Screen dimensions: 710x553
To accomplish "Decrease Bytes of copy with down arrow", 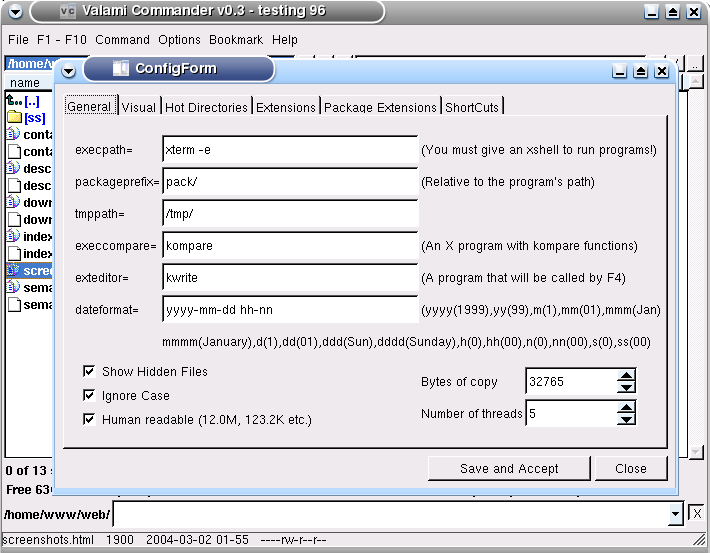I will tap(626, 387).
